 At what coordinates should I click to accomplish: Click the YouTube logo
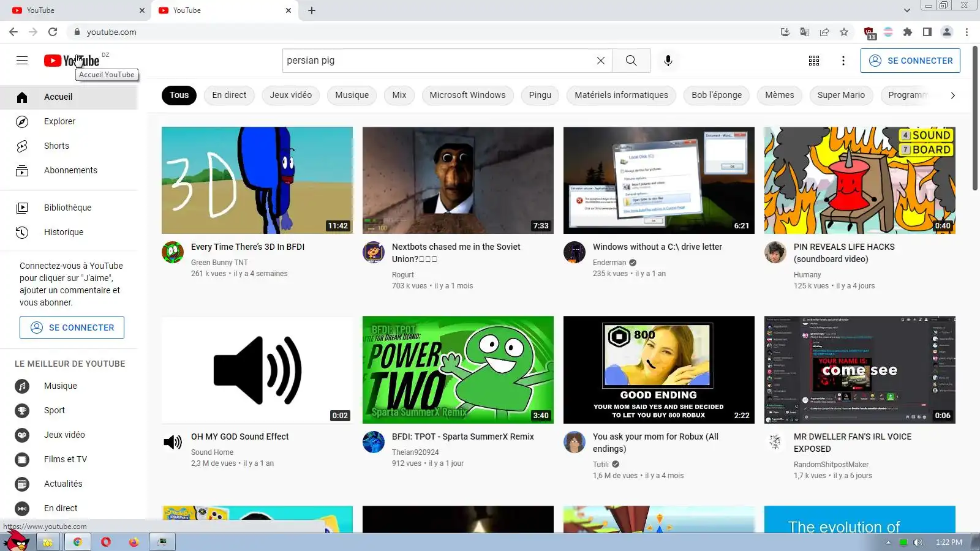(x=72, y=61)
